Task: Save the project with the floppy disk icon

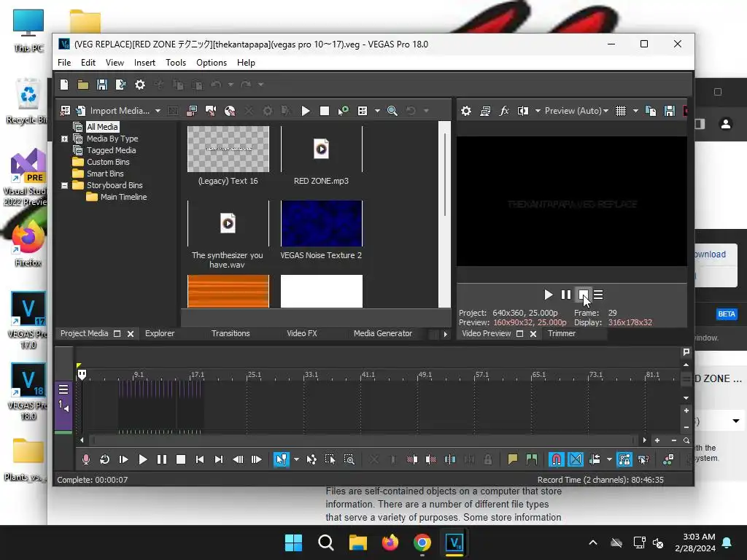Action: [102, 85]
